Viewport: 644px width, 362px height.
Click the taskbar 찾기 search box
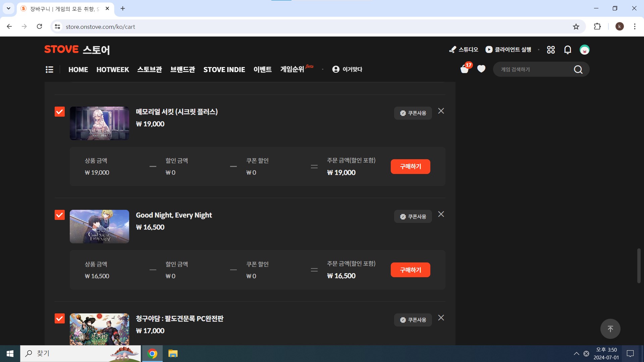(x=80, y=354)
